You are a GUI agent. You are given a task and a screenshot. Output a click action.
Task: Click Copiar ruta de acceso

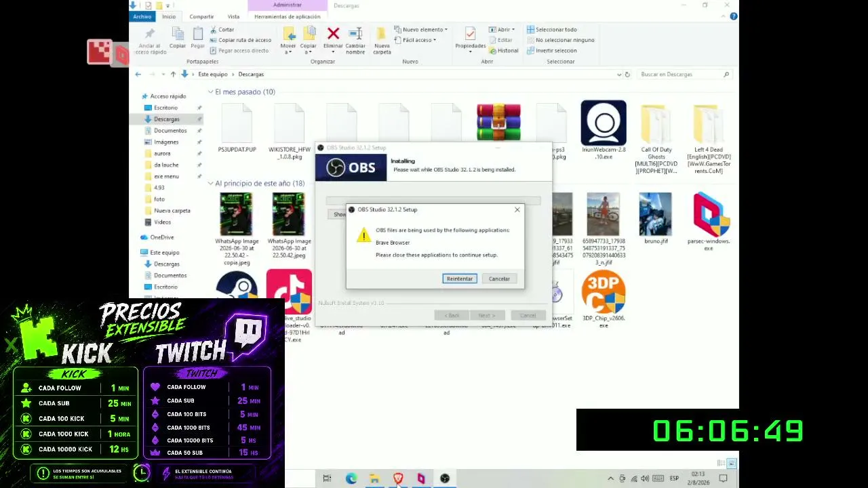[240, 40]
